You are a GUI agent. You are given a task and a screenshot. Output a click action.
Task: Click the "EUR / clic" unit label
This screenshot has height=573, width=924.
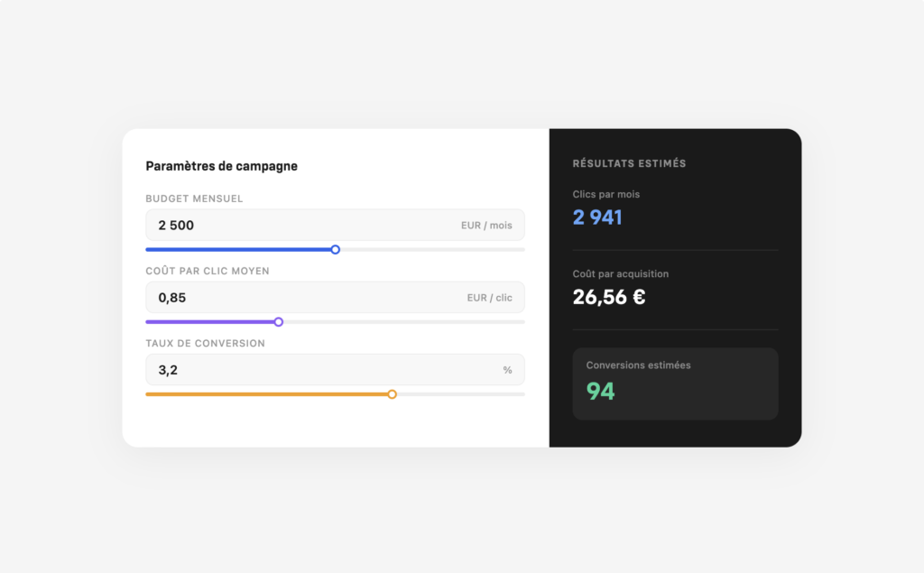coord(489,298)
